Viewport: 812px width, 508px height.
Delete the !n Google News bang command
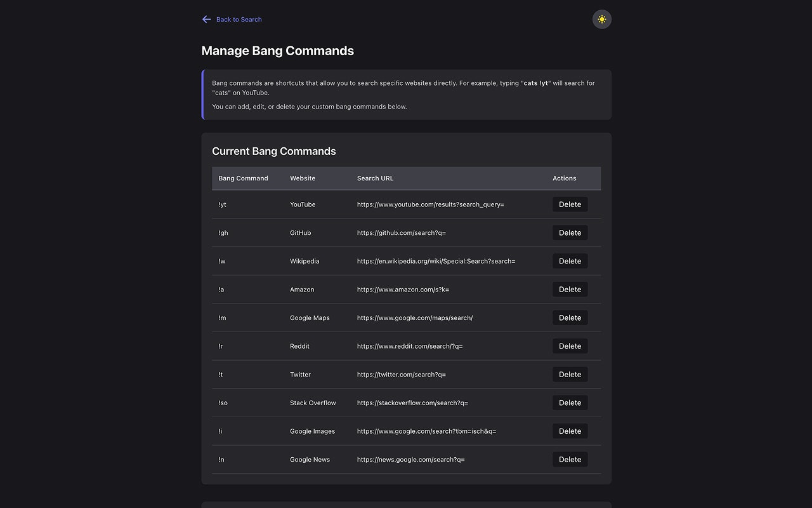[570, 459]
